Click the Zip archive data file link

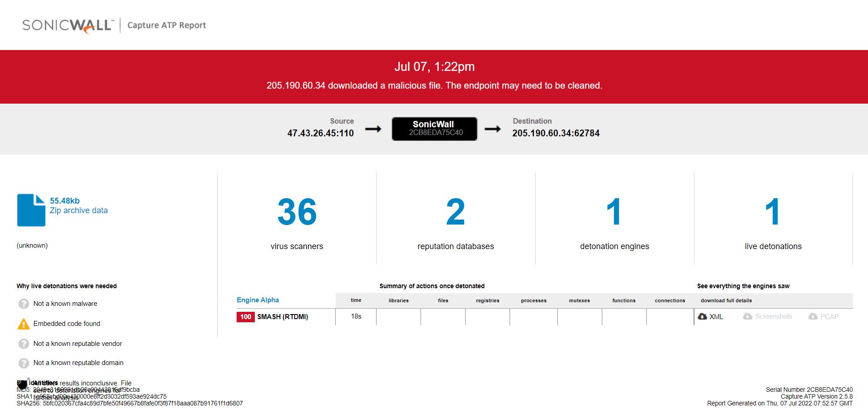79,210
